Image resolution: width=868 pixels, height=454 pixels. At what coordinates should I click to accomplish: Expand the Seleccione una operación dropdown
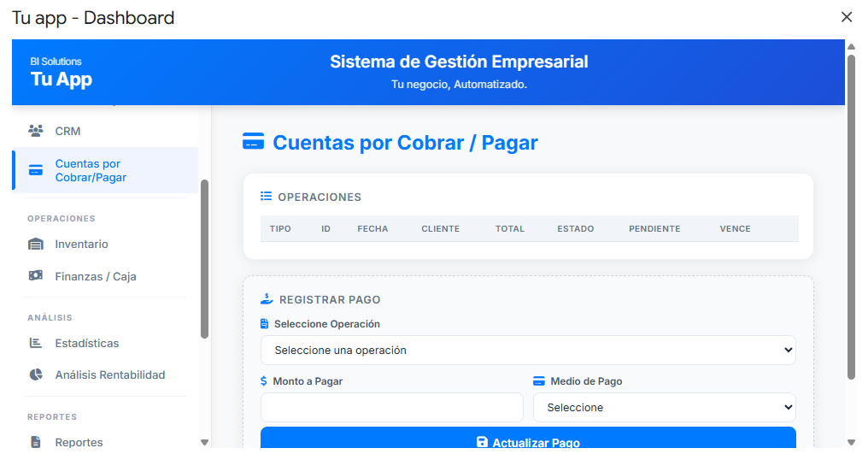coord(528,350)
